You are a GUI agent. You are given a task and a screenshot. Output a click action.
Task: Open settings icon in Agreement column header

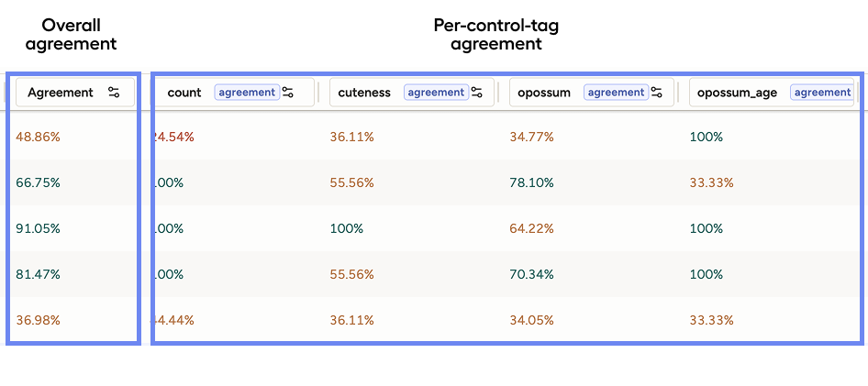(114, 93)
